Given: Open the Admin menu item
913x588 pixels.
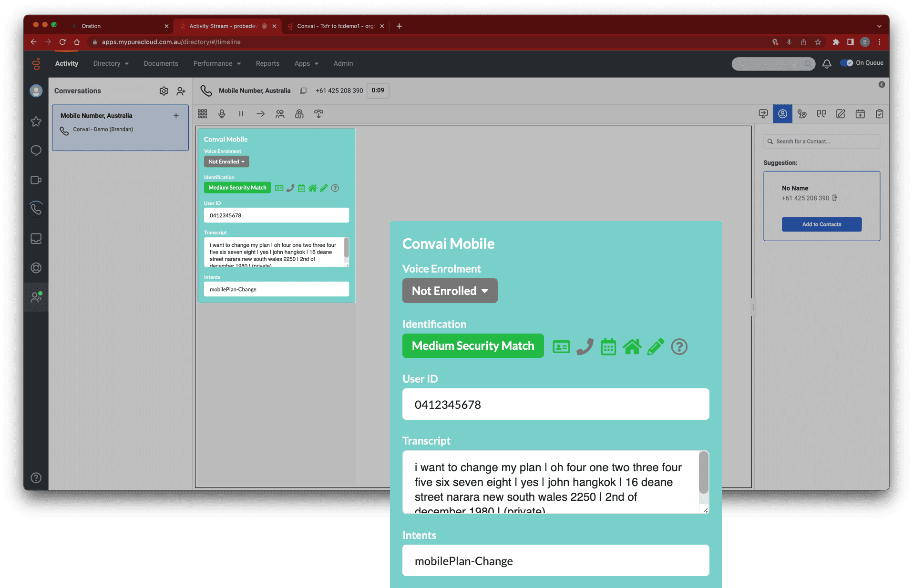Looking at the screenshot, I should tap(343, 63).
